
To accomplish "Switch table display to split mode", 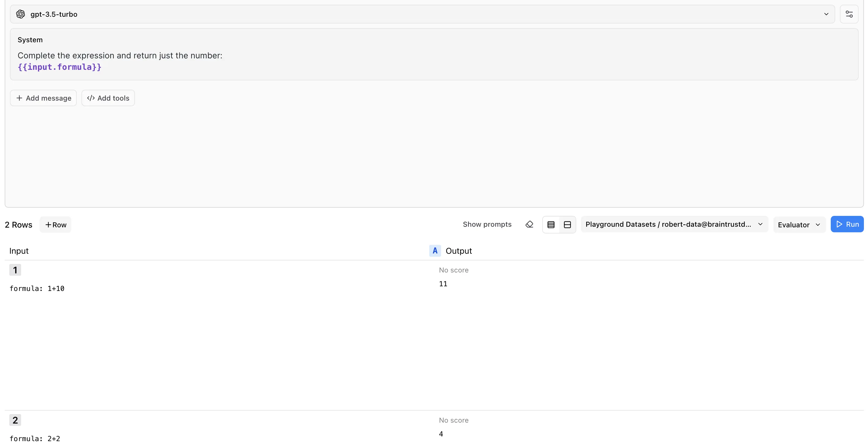I will 567,224.
